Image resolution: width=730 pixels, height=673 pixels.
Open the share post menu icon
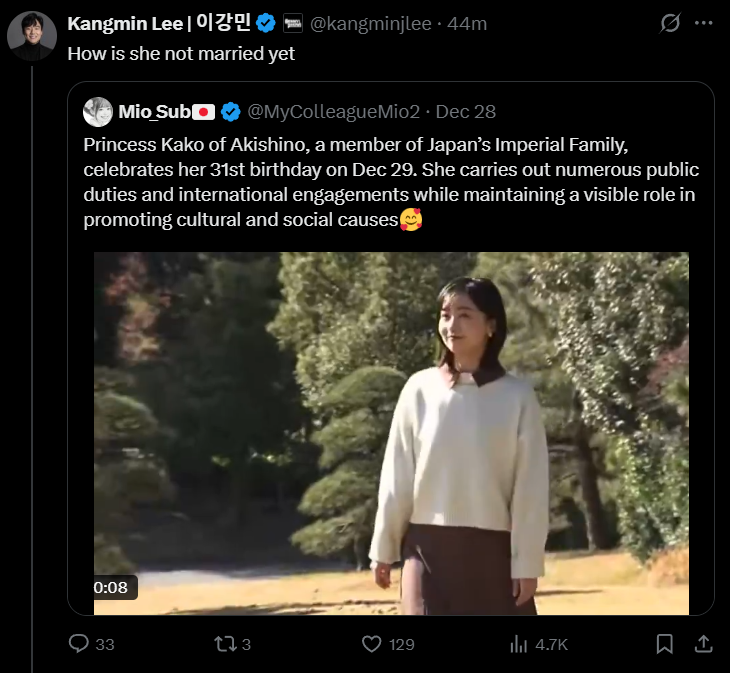[703, 643]
